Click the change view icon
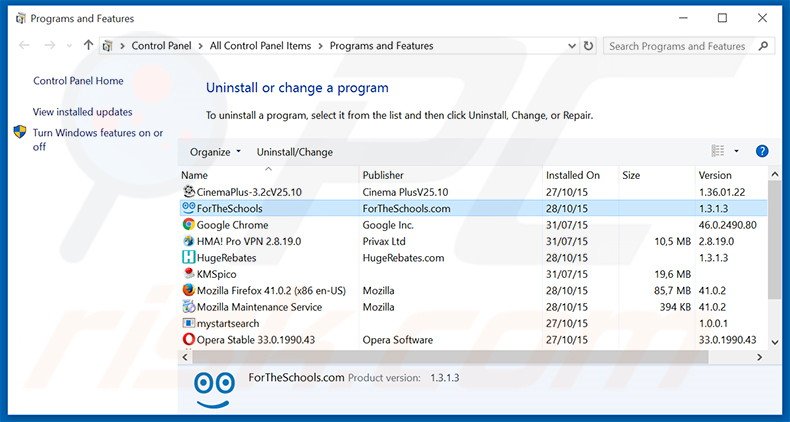 point(717,151)
